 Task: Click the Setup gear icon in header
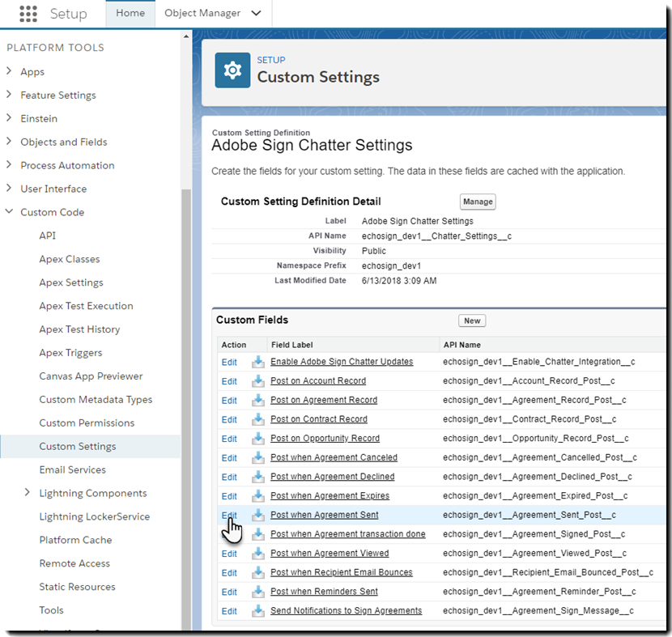tap(232, 70)
